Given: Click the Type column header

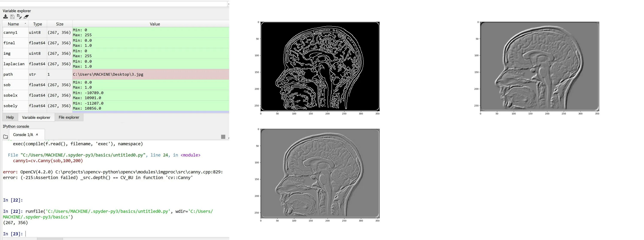Looking at the screenshot, I should [x=38, y=24].
